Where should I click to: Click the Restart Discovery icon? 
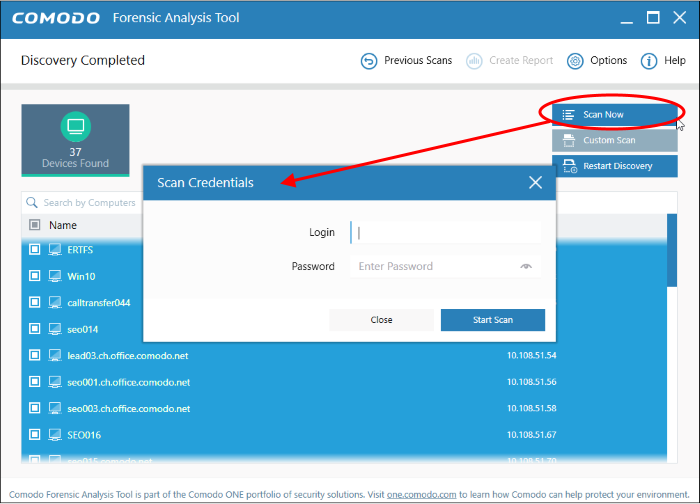[x=570, y=166]
